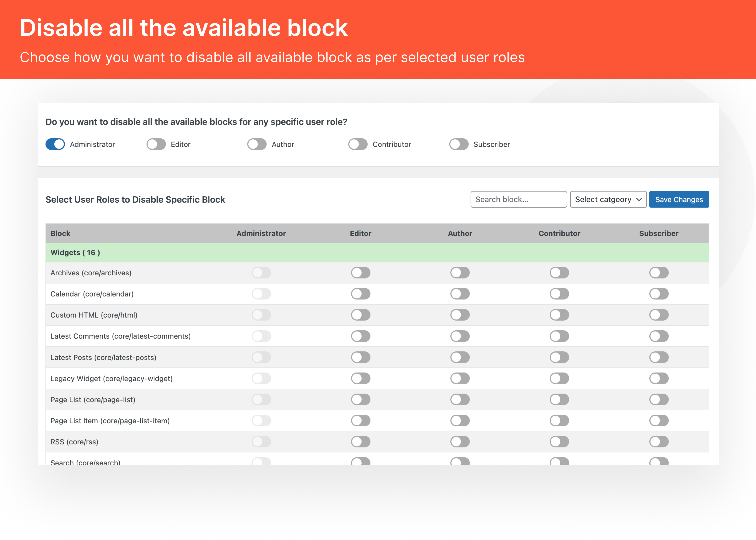This screenshot has height=540, width=756.
Task: Click the Author column header
Action: coord(460,233)
